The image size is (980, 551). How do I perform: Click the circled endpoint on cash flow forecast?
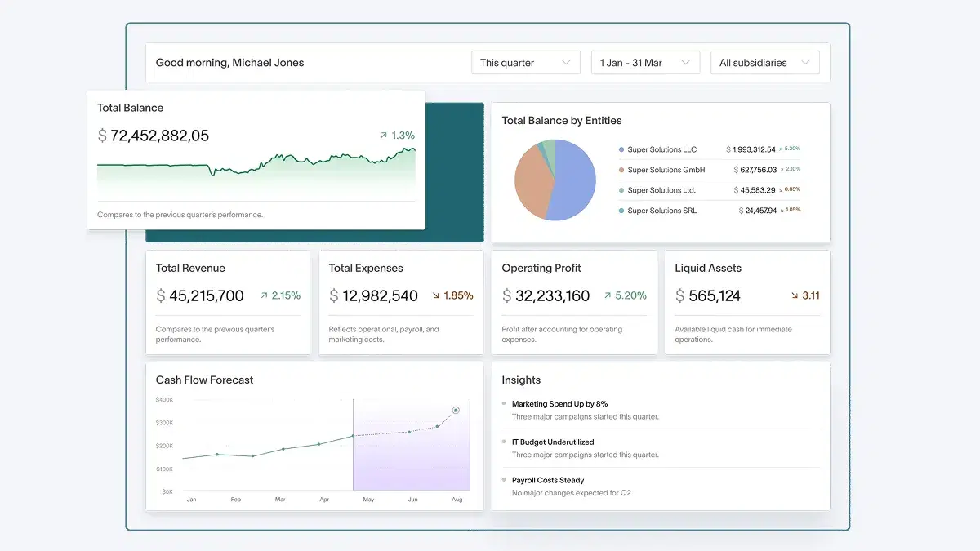[456, 411]
